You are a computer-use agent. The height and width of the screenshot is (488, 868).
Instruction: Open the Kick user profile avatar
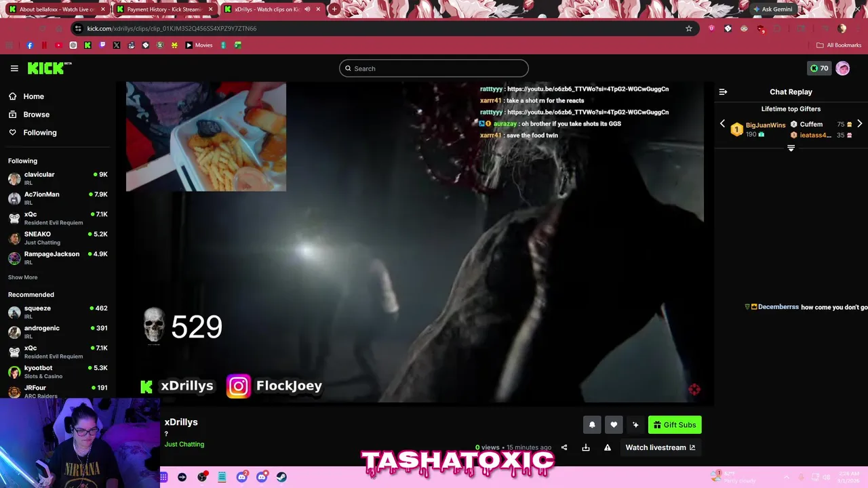point(842,68)
